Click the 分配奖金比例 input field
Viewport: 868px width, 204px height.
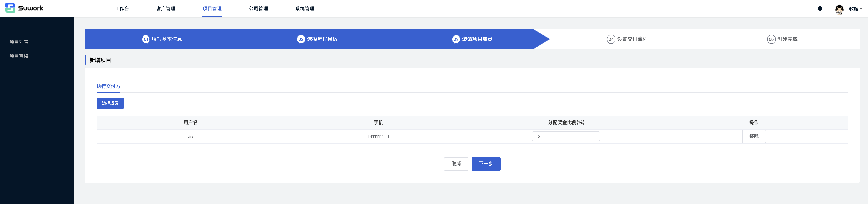coord(566,136)
